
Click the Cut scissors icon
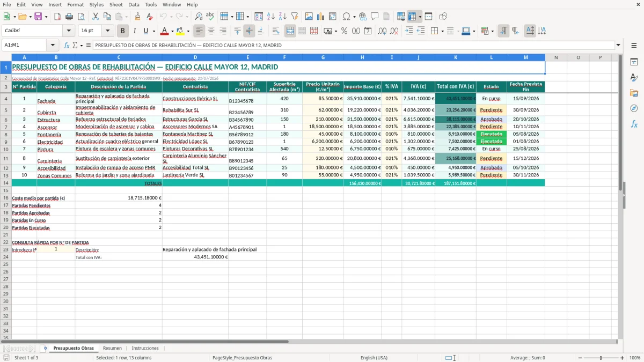(x=95, y=17)
